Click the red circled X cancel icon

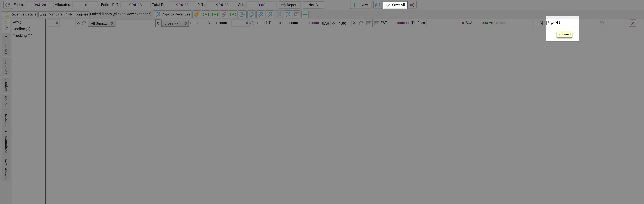coord(412,5)
